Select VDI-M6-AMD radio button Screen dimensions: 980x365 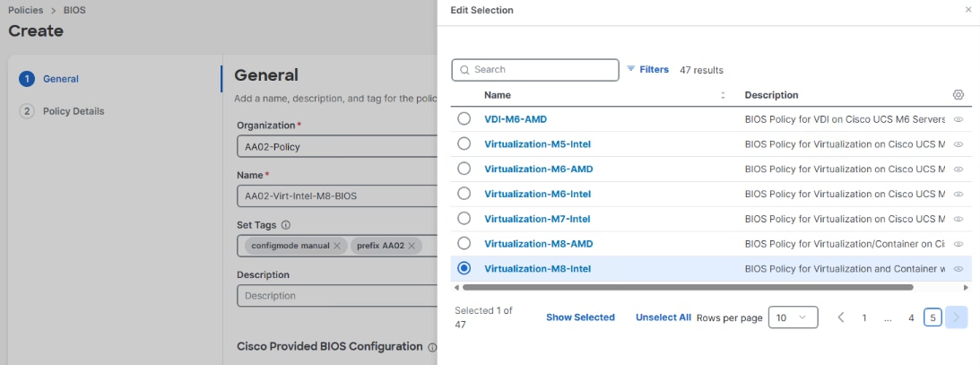pyautogui.click(x=464, y=118)
